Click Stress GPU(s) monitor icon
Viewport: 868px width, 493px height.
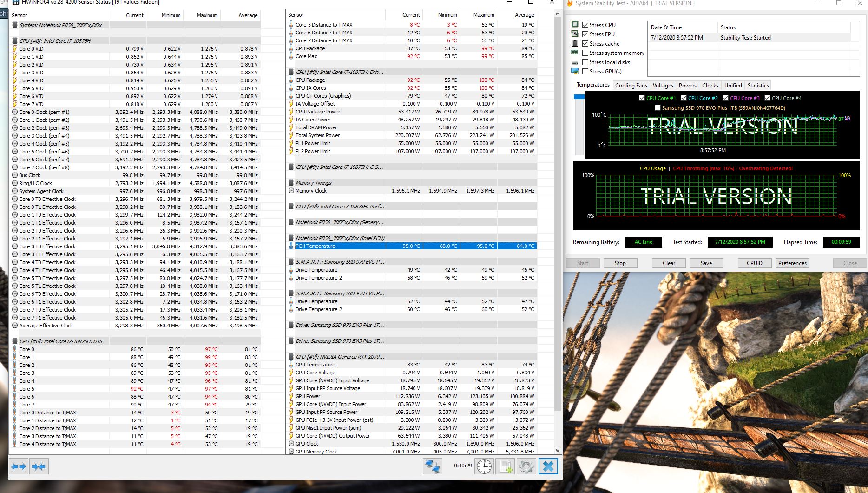point(575,71)
